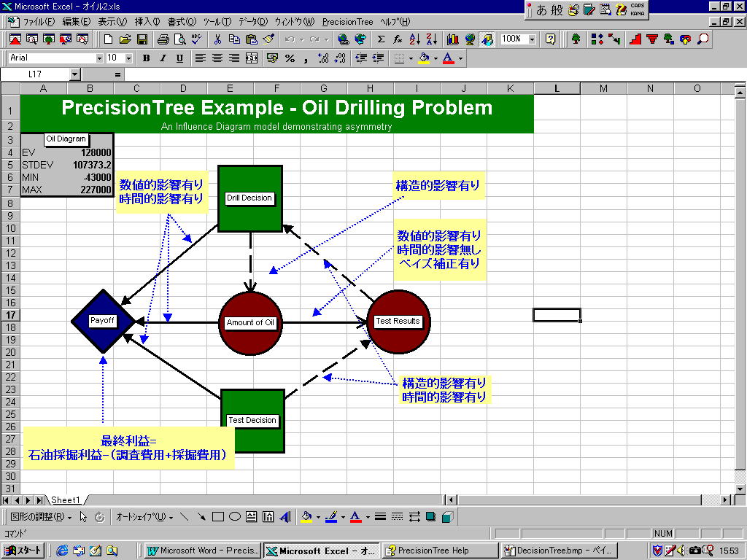Copy selection icon in standard toolbar
This screenshot has height=560, width=747.
234,39
